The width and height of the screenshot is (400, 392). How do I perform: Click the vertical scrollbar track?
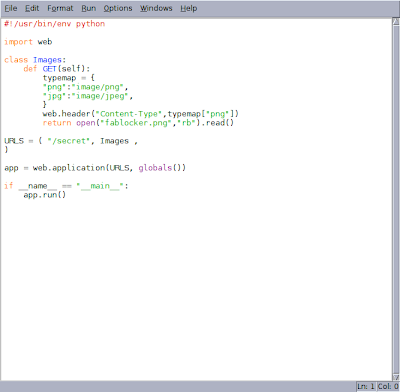point(396,199)
